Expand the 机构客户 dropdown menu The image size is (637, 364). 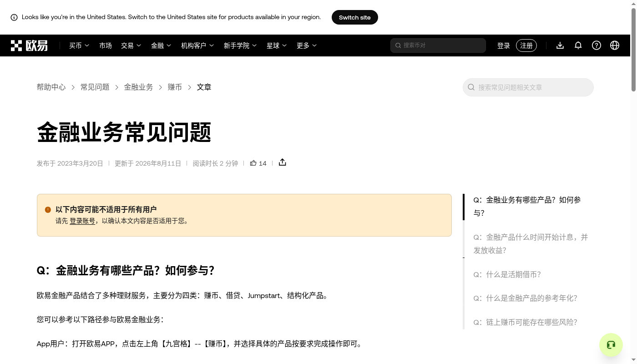(197, 45)
